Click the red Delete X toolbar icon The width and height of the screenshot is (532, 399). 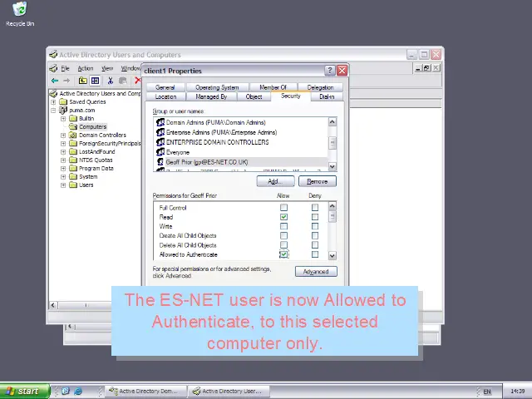click(137, 81)
